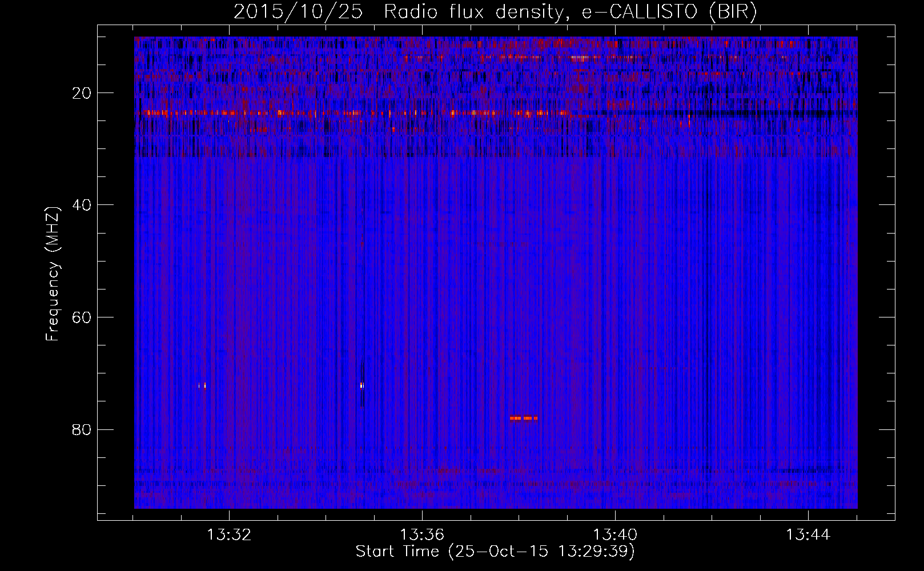Select the 20 frequency tick label
924x571 pixels.
[x=82, y=93]
